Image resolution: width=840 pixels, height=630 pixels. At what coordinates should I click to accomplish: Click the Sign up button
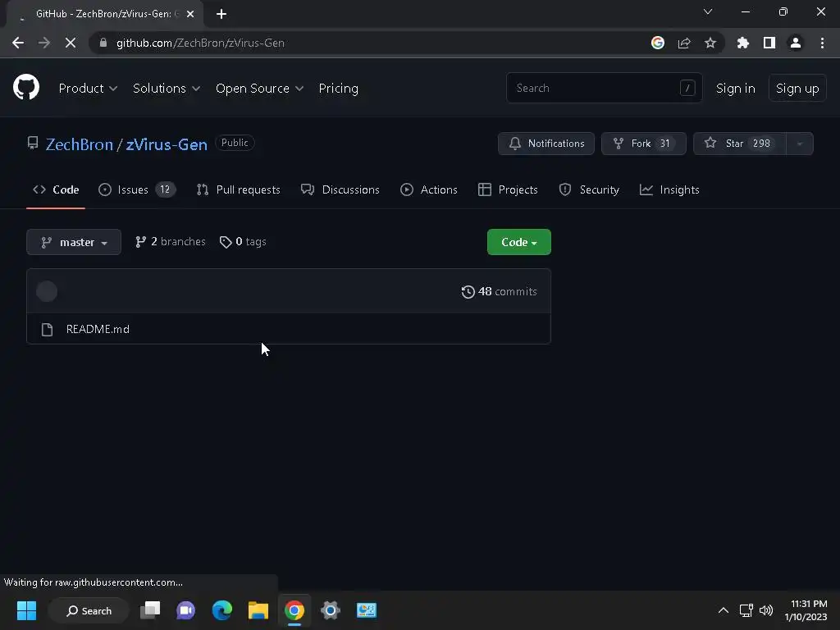(x=797, y=89)
